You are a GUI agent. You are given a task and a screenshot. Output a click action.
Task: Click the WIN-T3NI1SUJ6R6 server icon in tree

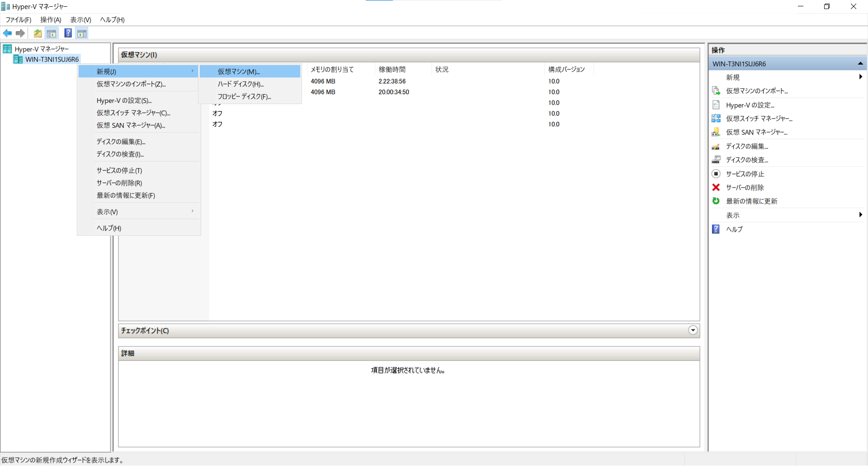[18, 59]
